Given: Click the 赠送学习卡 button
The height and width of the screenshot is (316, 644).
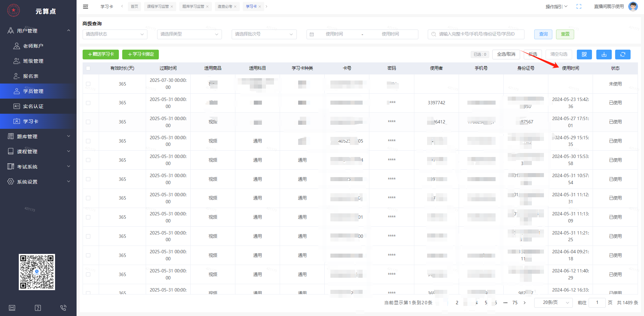Looking at the screenshot, I should coord(101,54).
